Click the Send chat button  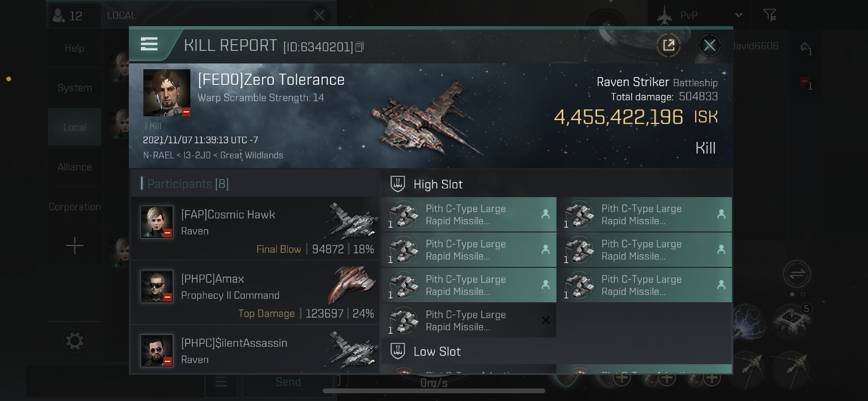288,382
